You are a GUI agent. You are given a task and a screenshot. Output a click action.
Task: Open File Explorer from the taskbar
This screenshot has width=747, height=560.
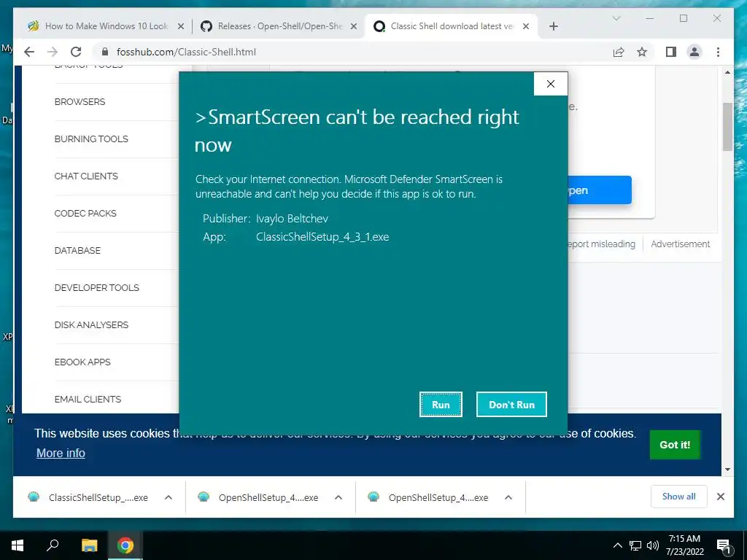pyautogui.click(x=89, y=545)
